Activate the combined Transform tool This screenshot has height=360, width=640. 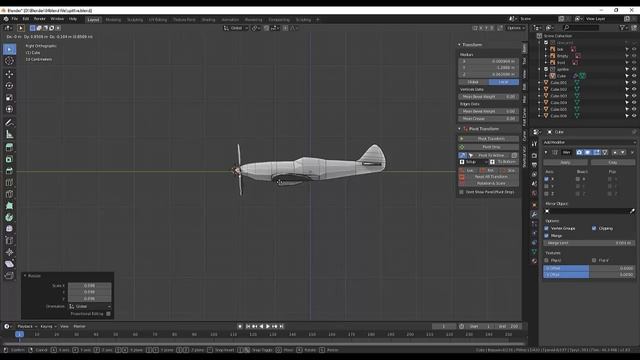(9, 109)
